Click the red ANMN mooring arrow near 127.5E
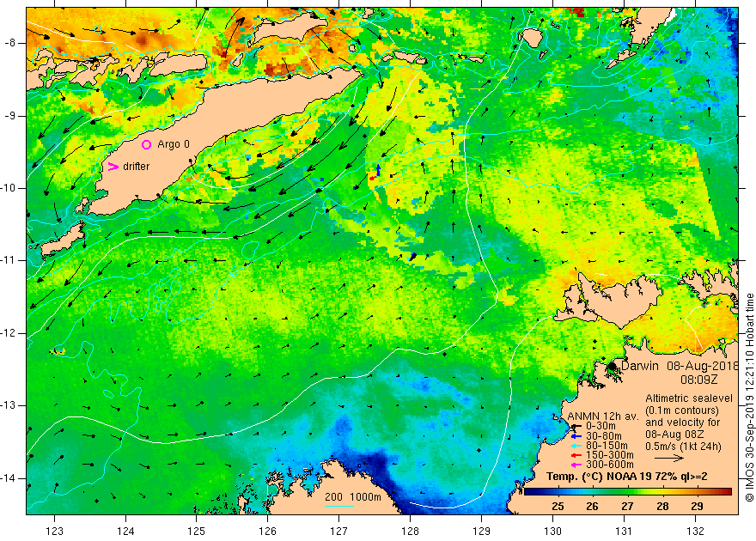 pos(372,179)
